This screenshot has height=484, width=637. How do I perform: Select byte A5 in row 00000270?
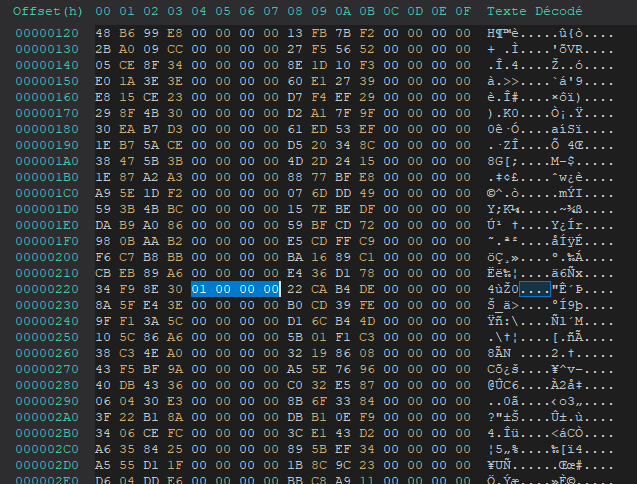295,369
